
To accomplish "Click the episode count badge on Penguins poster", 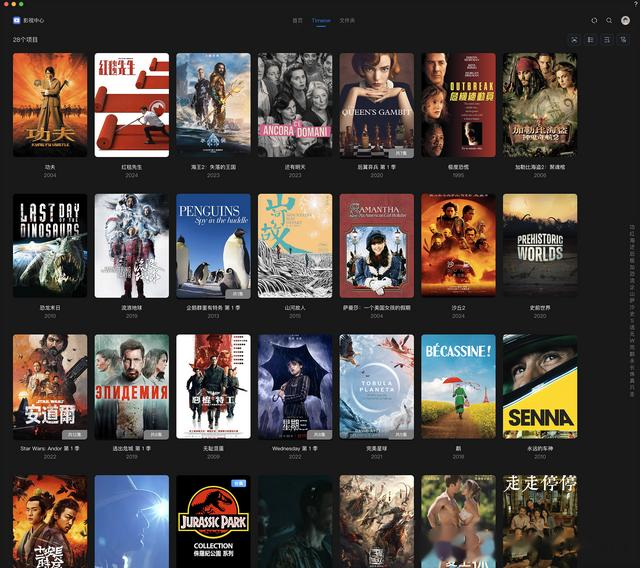I will tap(238, 294).
